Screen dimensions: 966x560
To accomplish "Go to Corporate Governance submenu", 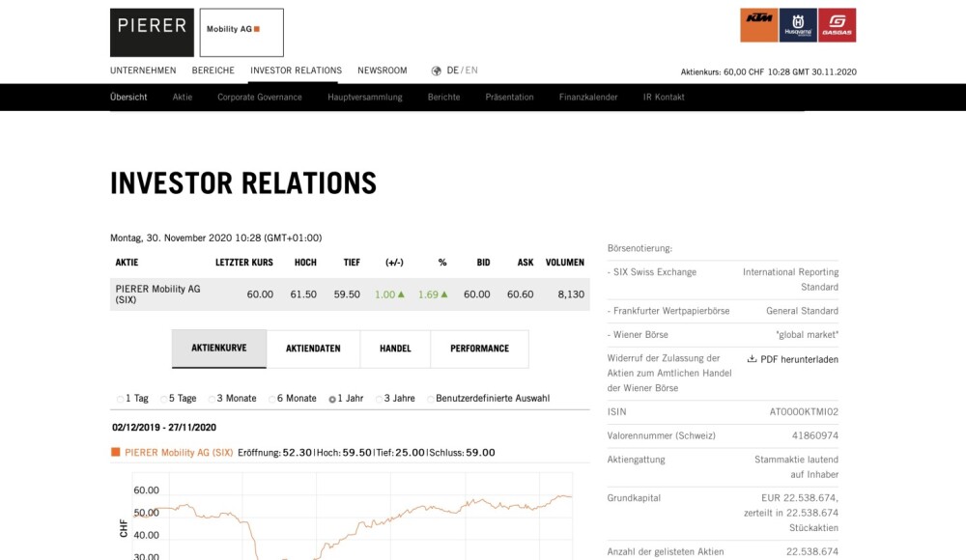I will (259, 98).
